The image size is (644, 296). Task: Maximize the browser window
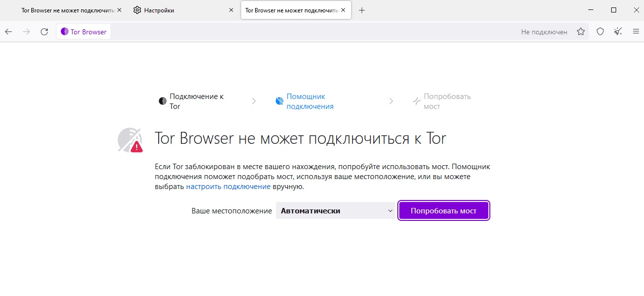tap(613, 10)
